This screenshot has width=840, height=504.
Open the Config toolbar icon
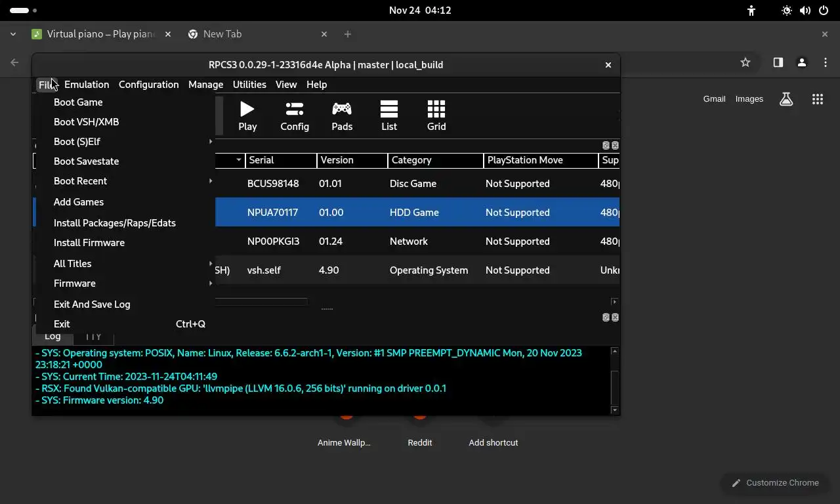[x=295, y=116]
